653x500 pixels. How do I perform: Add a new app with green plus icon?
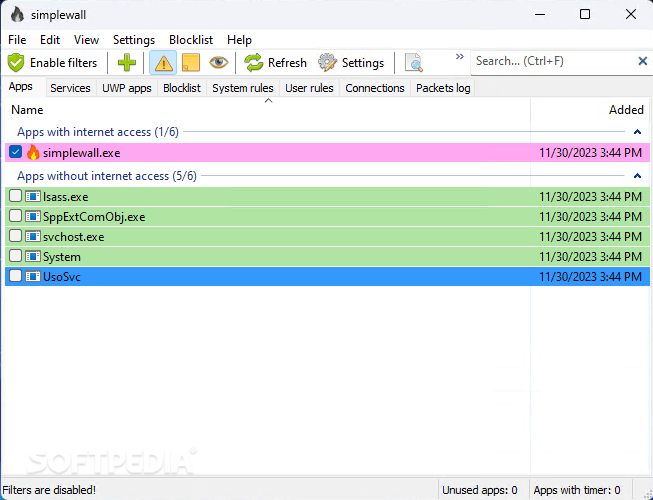point(127,63)
